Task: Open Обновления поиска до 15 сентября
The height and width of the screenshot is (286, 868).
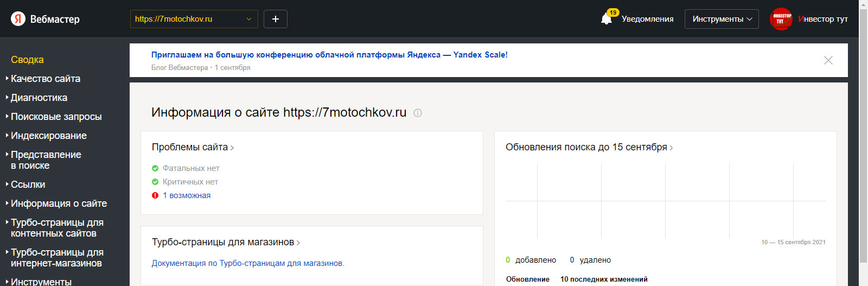Action: point(589,147)
